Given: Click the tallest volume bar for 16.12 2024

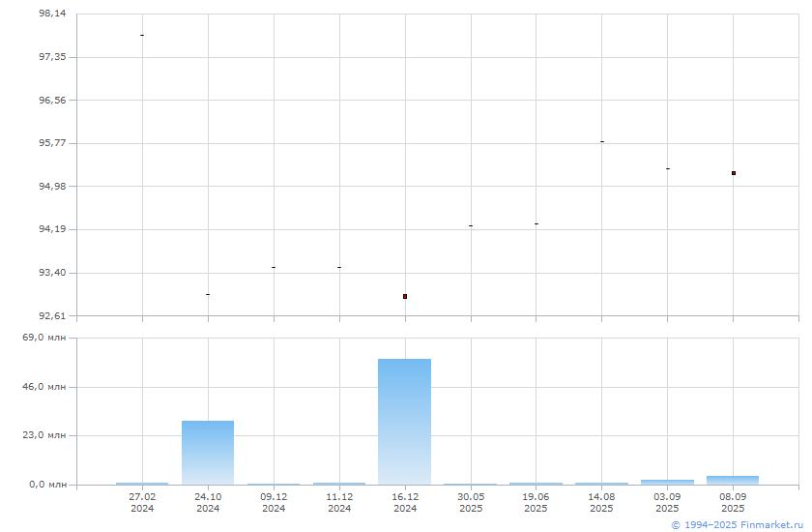Looking at the screenshot, I should 404,421.
